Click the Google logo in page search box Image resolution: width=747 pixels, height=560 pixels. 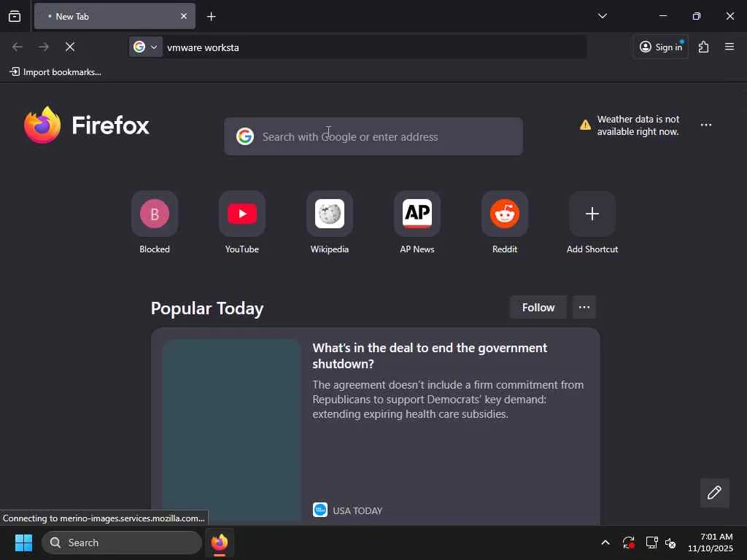tap(245, 136)
